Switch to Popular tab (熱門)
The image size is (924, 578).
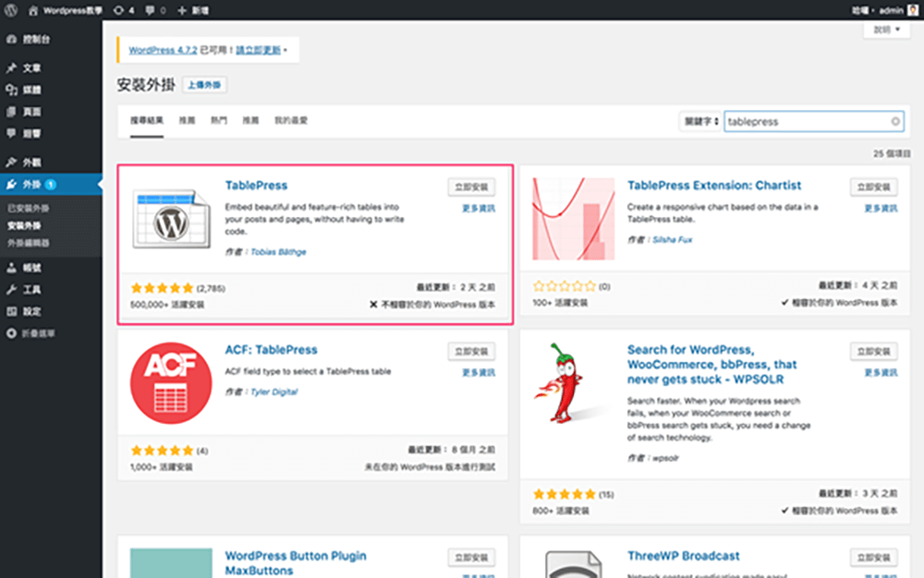coord(219,120)
